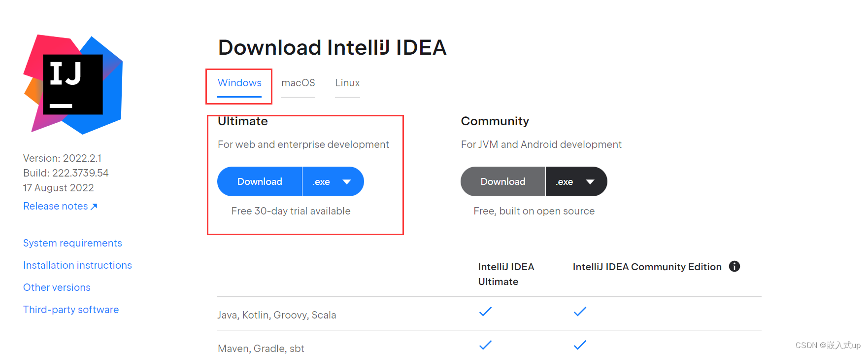The height and width of the screenshot is (354, 868).
Task: Click Free 30-day trial available text
Action: pyautogui.click(x=291, y=211)
